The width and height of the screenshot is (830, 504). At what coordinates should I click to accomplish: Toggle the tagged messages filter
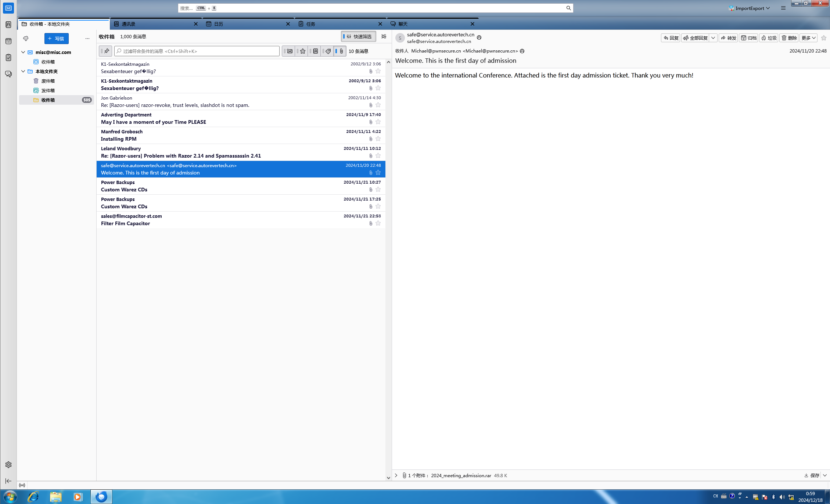coord(327,51)
